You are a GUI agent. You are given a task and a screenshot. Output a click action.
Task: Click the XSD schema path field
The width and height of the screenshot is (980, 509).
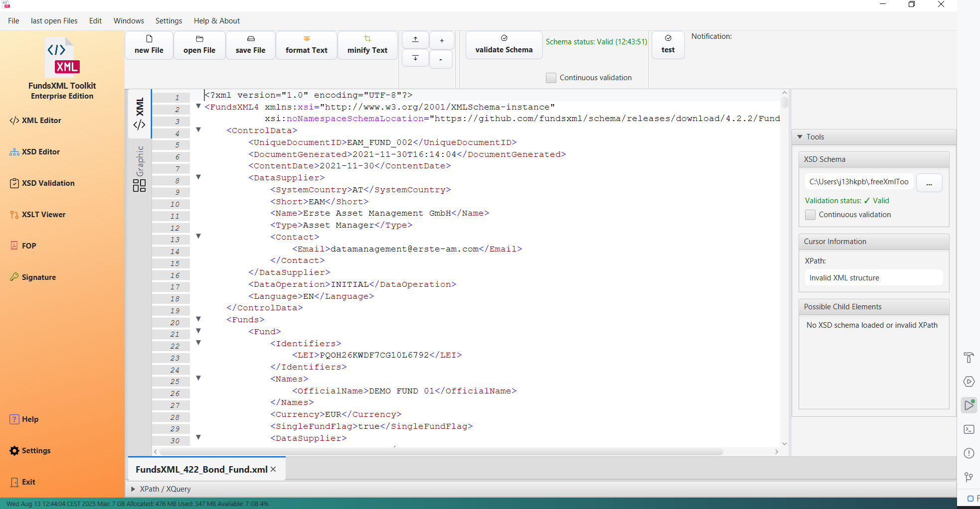tap(858, 182)
